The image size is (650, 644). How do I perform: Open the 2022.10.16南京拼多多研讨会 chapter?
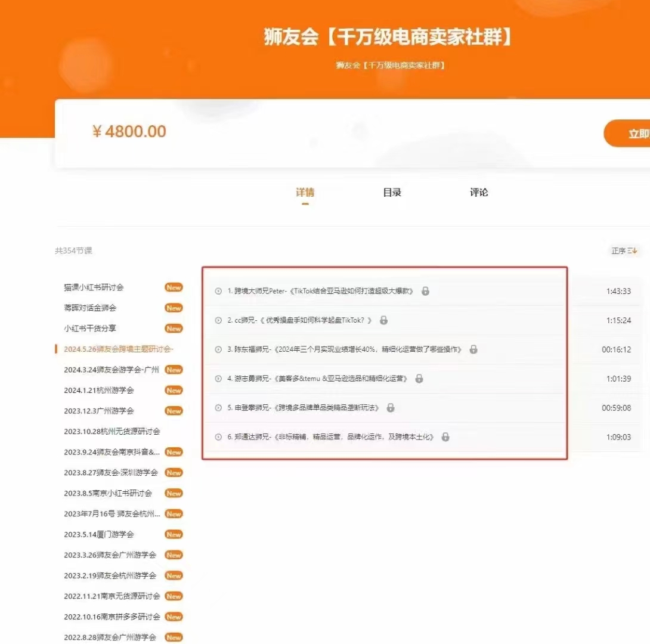[112, 617]
